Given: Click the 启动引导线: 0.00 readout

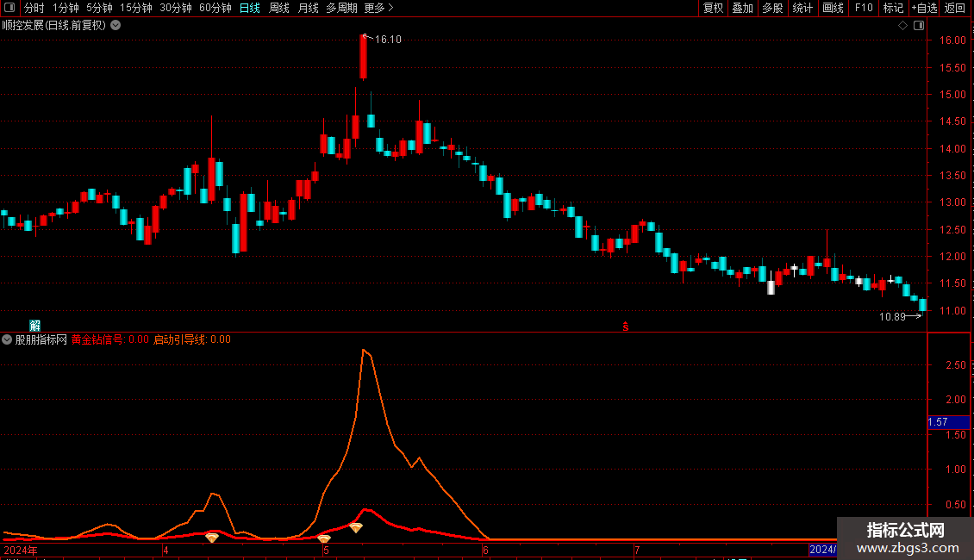Looking at the screenshot, I should coord(192,339).
